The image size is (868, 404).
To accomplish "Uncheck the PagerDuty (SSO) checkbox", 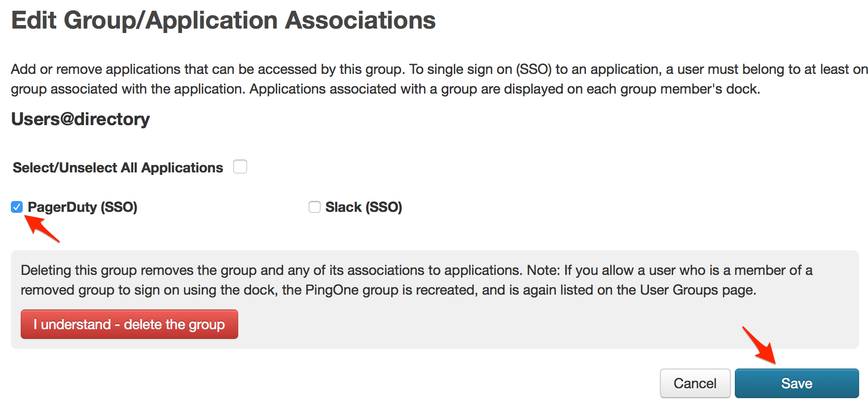I will [x=17, y=207].
